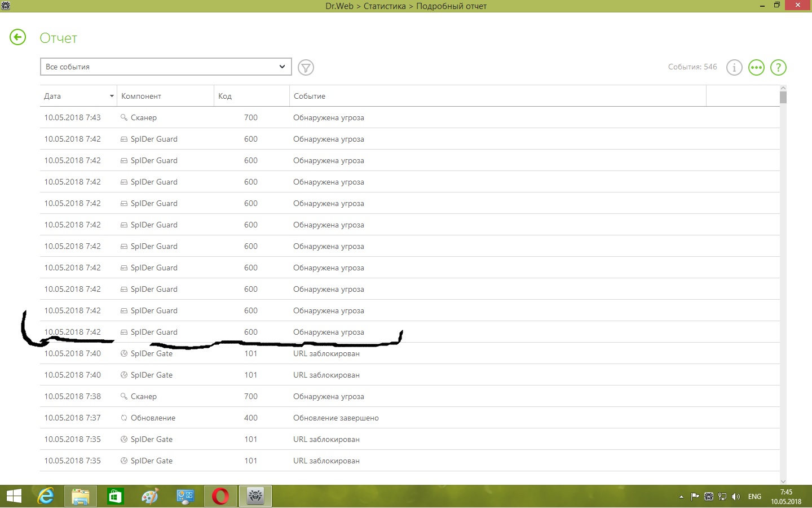Click the scrollbar down arrow of the report list

click(783, 481)
